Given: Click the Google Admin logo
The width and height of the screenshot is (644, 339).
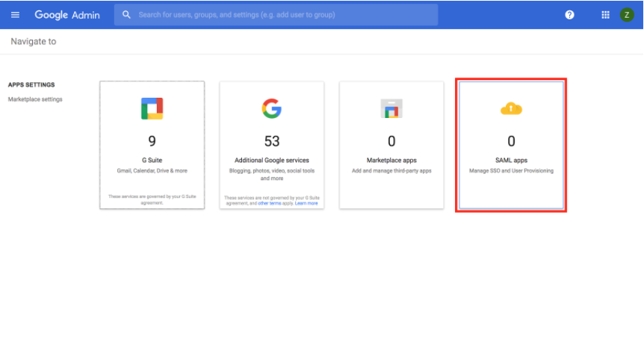Looking at the screenshot, I should pyautogui.click(x=67, y=15).
